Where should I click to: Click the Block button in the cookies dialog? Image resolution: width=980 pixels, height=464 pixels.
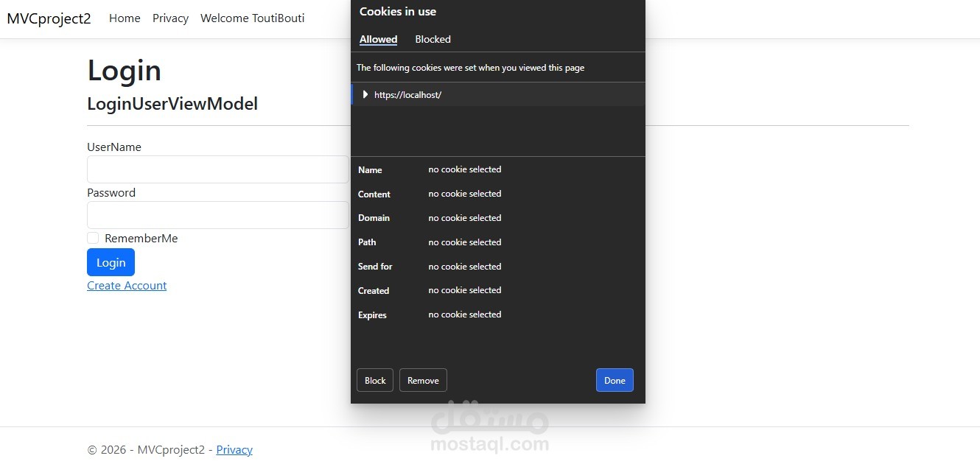[x=375, y=380]
